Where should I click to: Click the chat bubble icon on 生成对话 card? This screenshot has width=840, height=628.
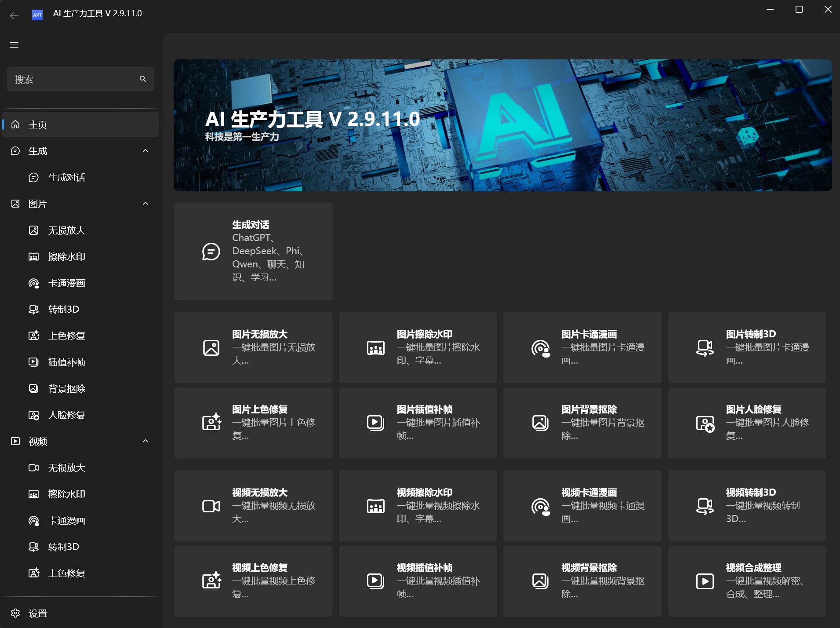[x=211, y=252]
